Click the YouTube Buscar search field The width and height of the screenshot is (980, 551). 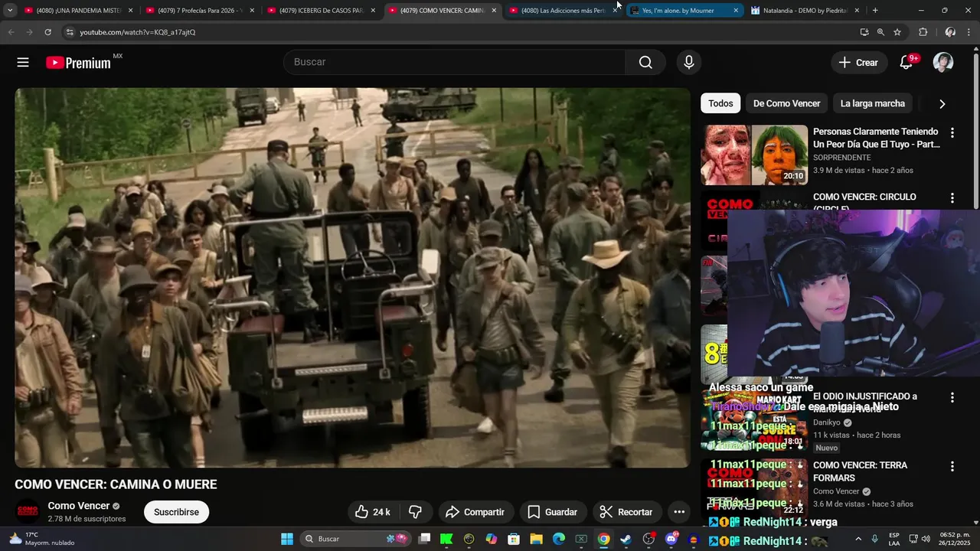[x=455, y=62]
